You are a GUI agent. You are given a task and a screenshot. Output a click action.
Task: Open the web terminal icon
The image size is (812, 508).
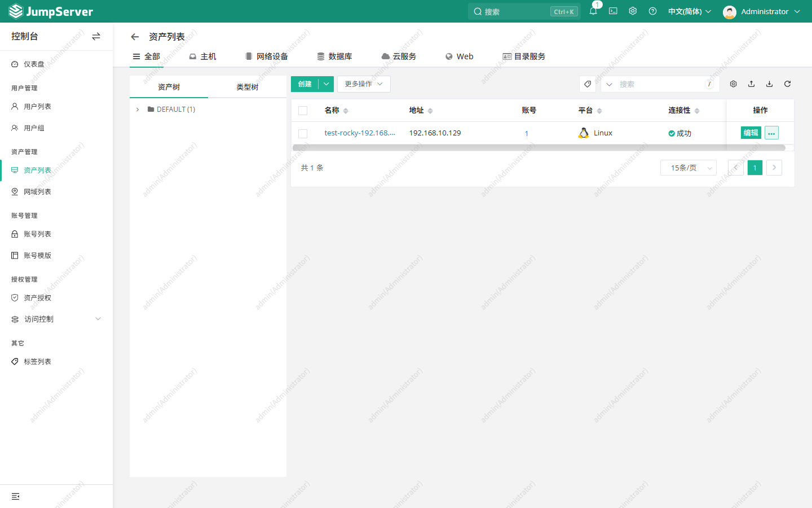[613, 11]
